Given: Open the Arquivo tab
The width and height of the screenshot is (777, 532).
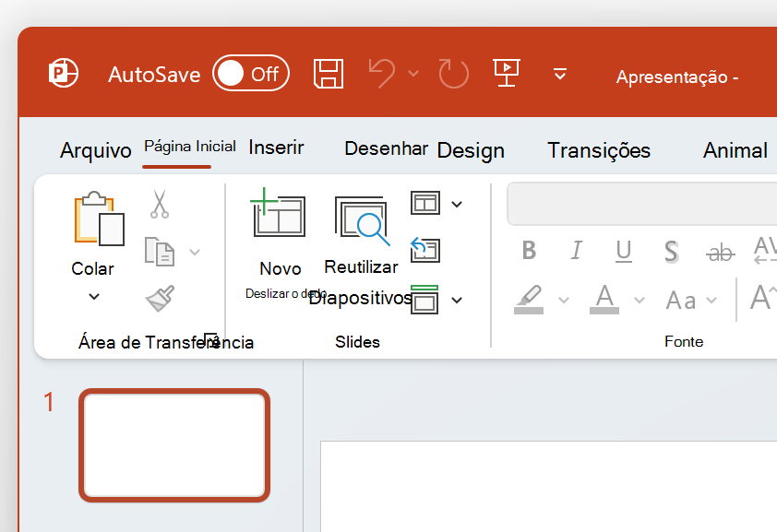Looking at the screenshot, I should coord(96,150).
